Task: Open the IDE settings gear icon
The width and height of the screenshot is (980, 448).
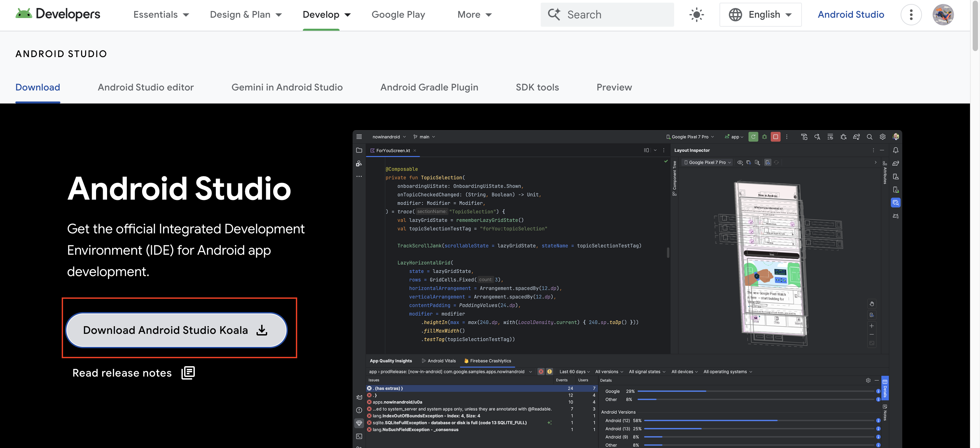Action: pos(882,137)
